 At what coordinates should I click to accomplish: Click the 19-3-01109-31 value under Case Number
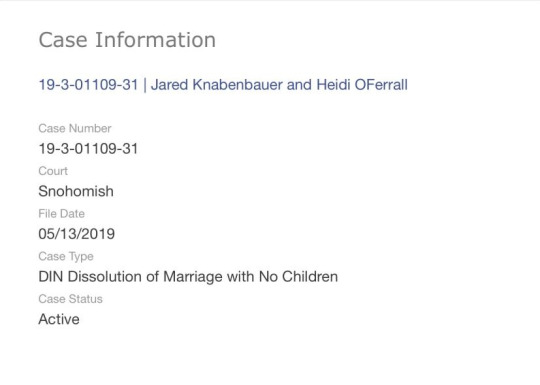point(88,149)
